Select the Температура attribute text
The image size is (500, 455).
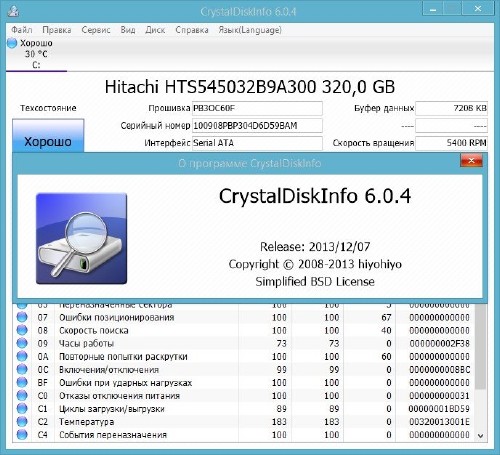(x=87, y=422)
